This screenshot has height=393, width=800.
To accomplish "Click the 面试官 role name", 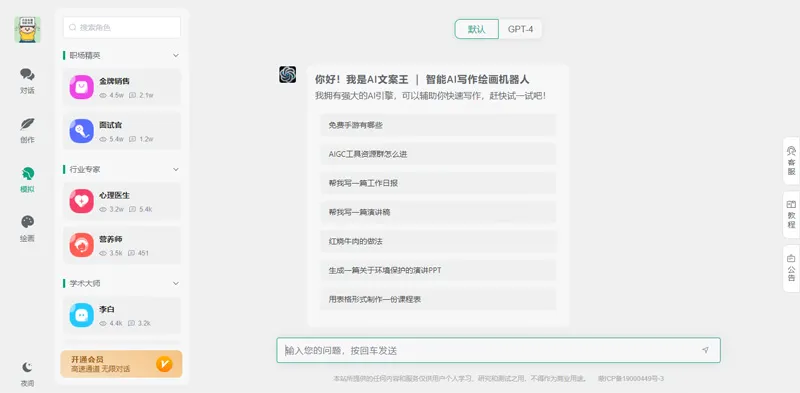I will coord(111,125).
